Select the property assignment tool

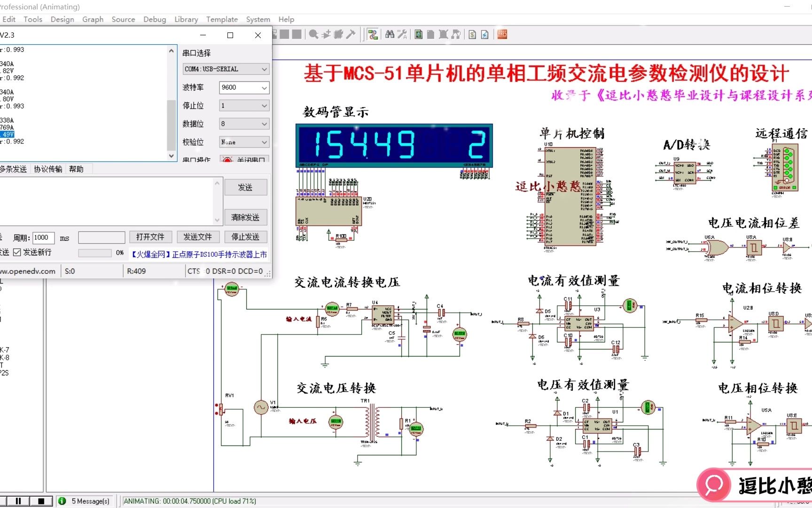pyautogui.click(x=402, y=34)
